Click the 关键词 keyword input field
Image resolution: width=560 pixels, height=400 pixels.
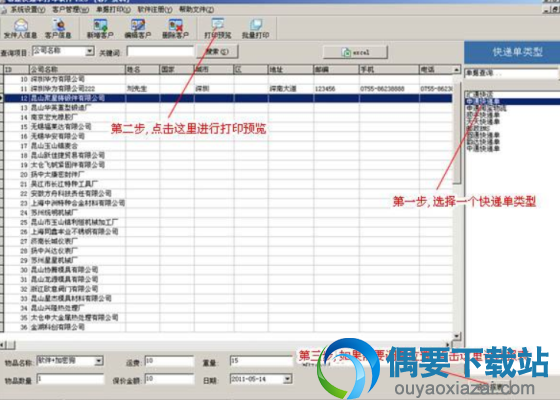pos(160,52)
